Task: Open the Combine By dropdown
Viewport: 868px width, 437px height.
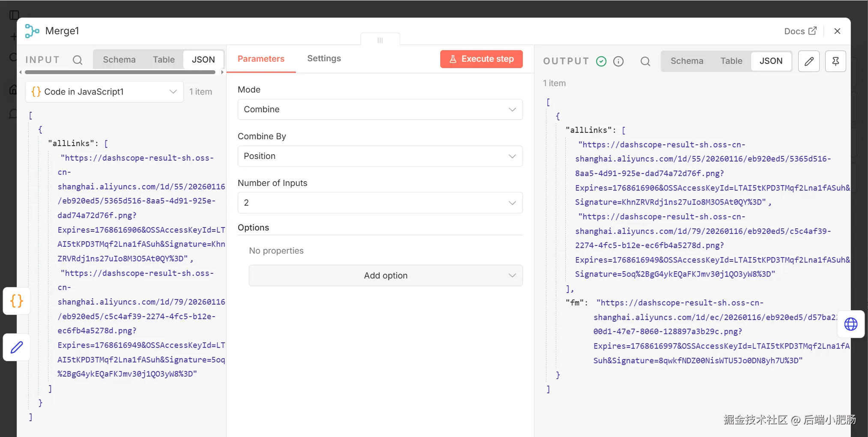Action: (x=380, y=156)
